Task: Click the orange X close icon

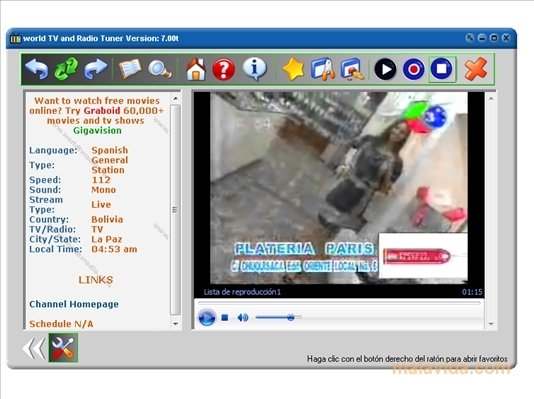Action: click(x=476, y=69)
